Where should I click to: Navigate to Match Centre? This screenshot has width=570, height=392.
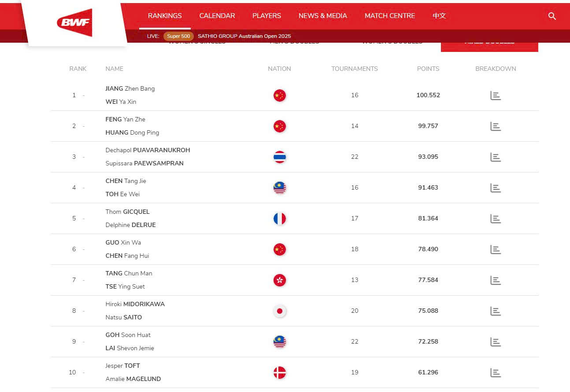390,16
